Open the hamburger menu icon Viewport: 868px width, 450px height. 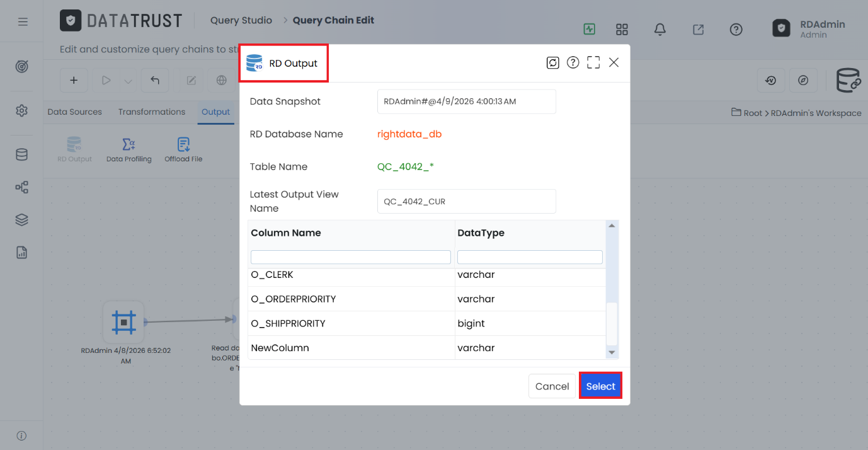(x=23, y=22)
